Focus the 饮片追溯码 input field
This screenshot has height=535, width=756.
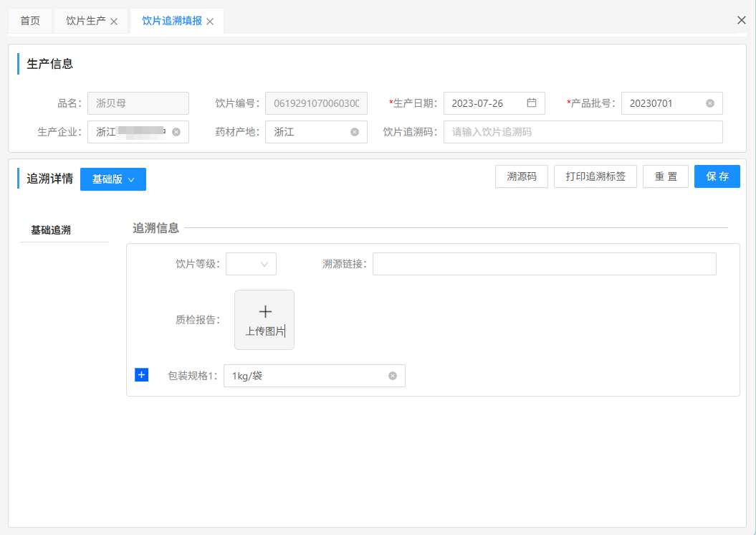(583, 132)
